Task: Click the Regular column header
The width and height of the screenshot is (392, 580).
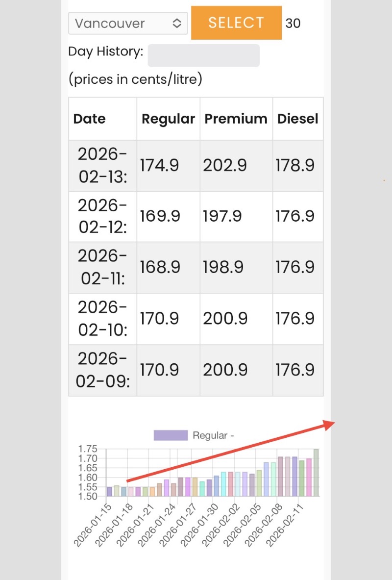Action: tap(168, 119)
